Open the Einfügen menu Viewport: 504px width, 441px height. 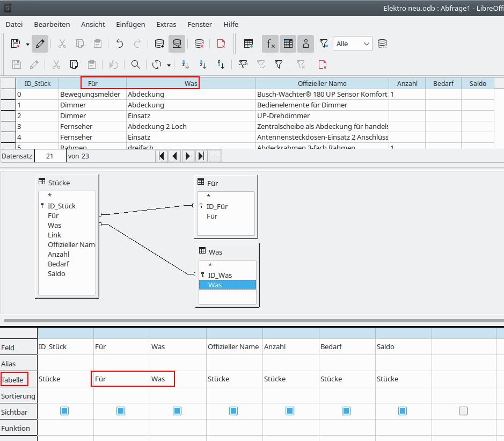click(130, 24)
